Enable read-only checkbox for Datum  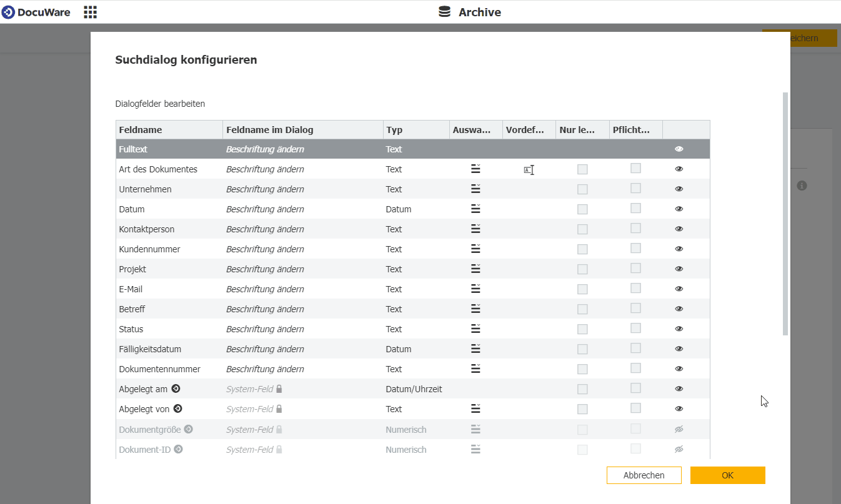click(x=582, y=209)
